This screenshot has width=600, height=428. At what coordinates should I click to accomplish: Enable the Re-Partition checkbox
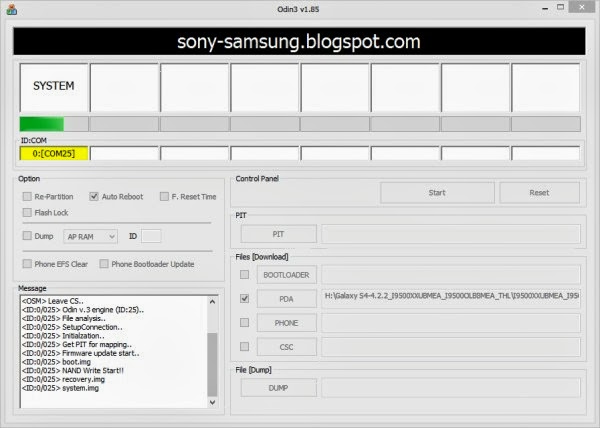pyautogui.click(x=27, y=197)
